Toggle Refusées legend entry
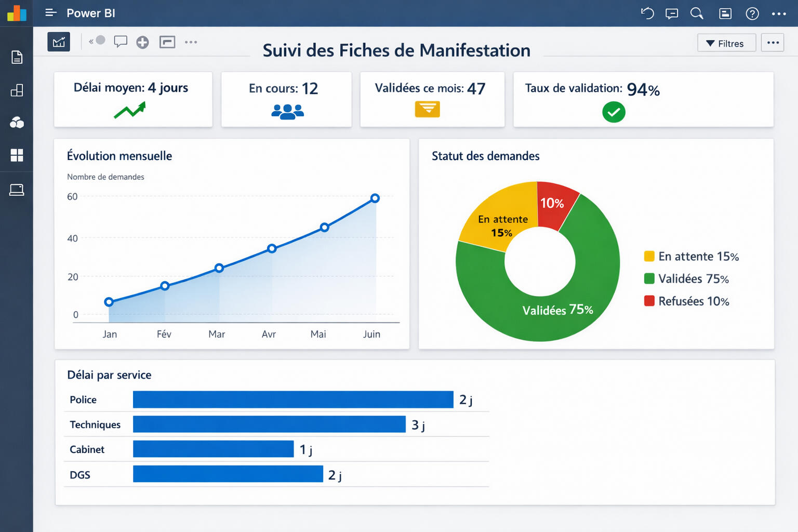Image resolution: width=798 pixels, height=532 pixels. (x=686, y=301)
